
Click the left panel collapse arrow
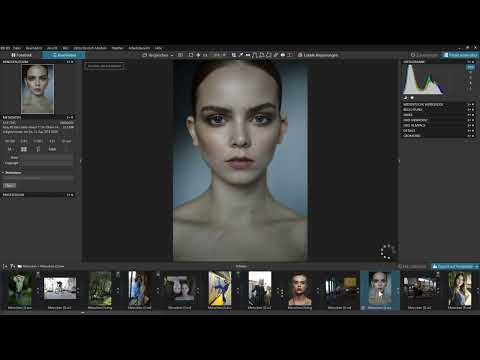(81, 161)
